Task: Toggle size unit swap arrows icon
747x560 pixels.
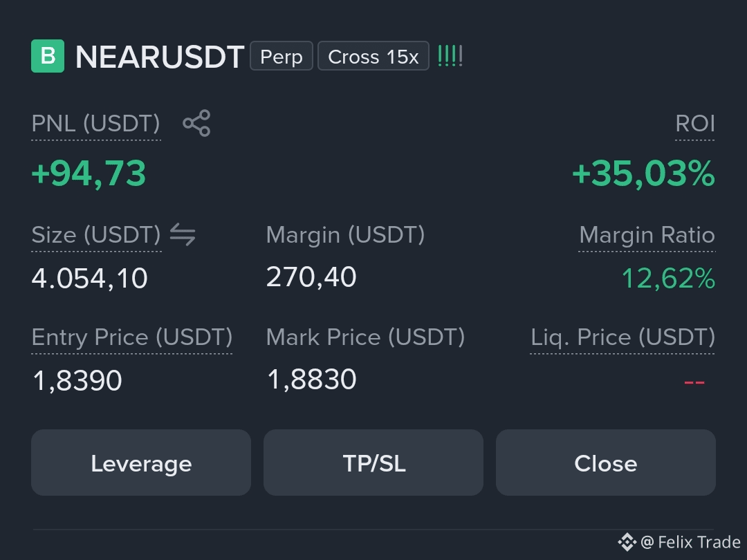Action: click(x=183, y=234)
